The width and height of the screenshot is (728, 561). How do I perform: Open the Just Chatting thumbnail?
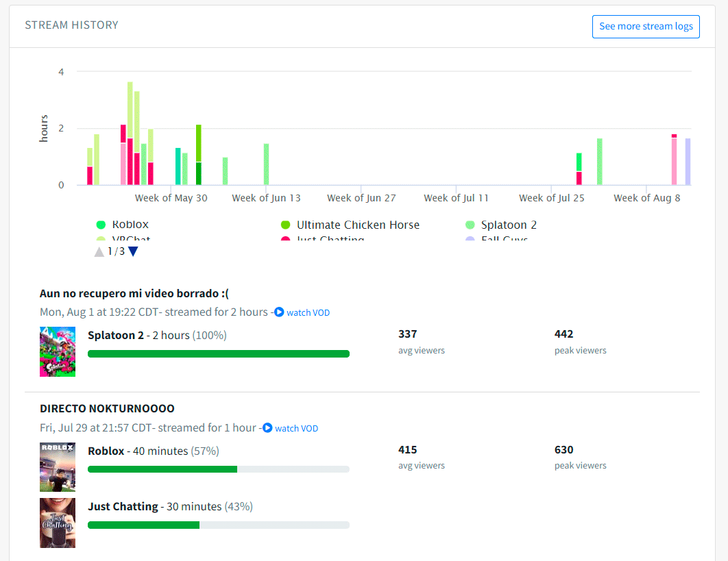(x=58, y=523)
